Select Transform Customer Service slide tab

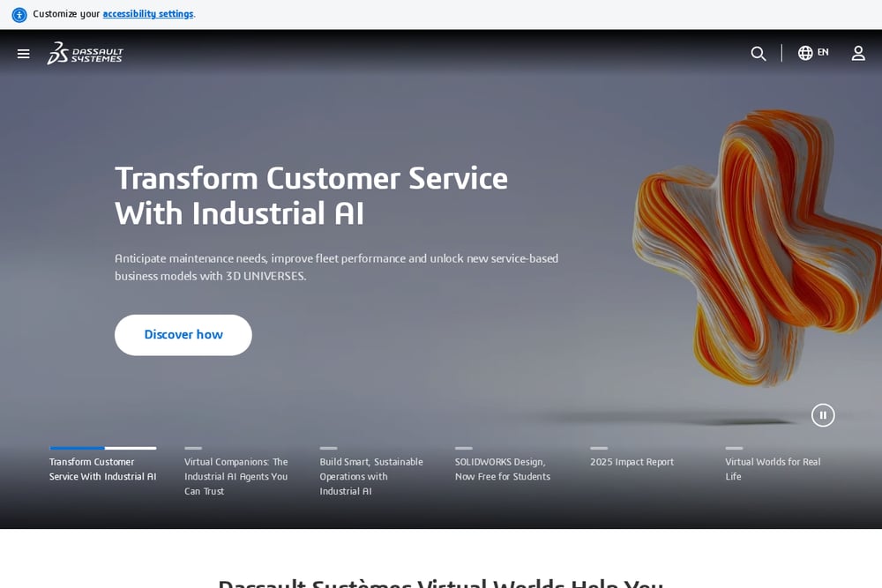click(103, 469)
